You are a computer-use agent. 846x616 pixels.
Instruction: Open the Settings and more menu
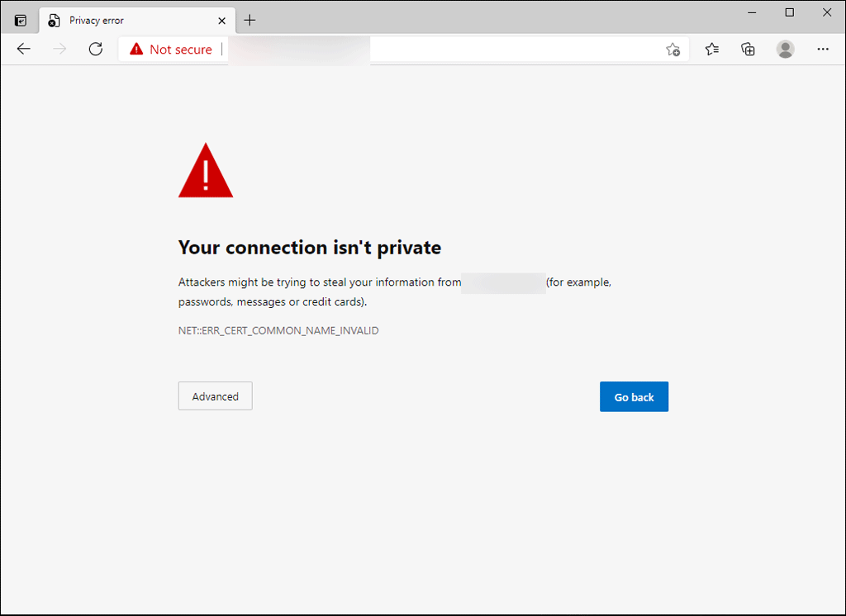pyautogui.click(x=823, y=50)
